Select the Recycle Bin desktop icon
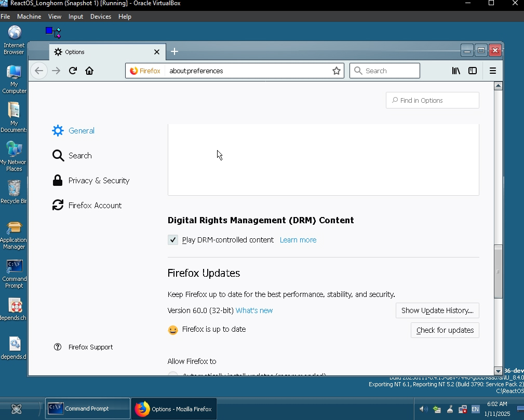Screen dimensions: 524x420 pos(14,192)
